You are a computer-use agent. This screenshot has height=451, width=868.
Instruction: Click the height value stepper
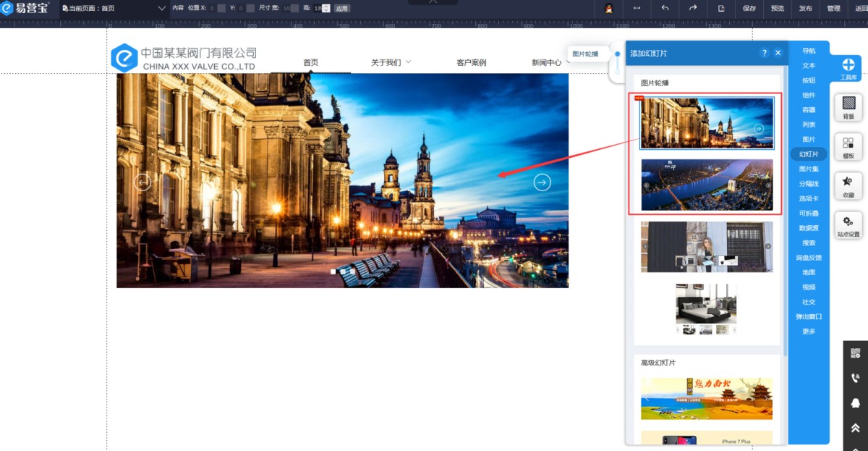326,8
